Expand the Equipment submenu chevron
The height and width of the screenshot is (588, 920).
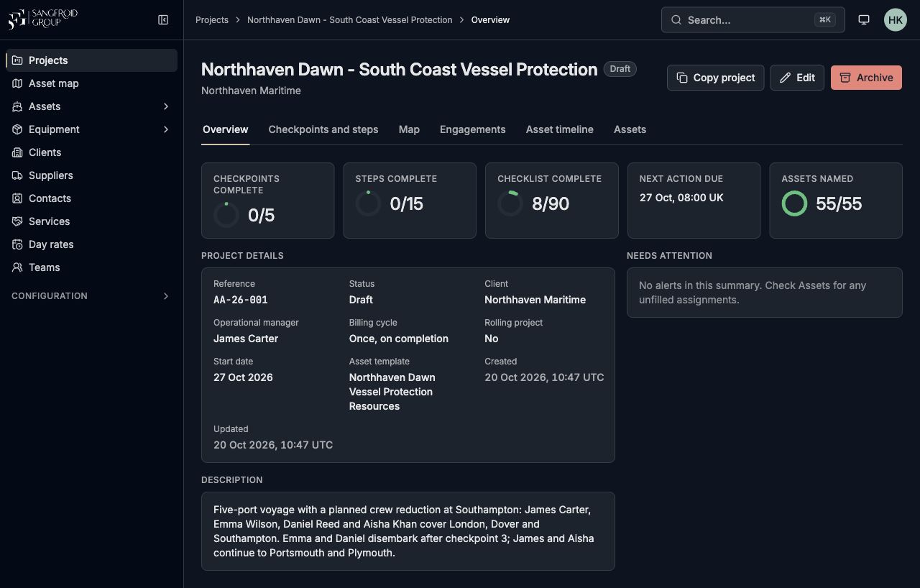[x=166, y=129]
